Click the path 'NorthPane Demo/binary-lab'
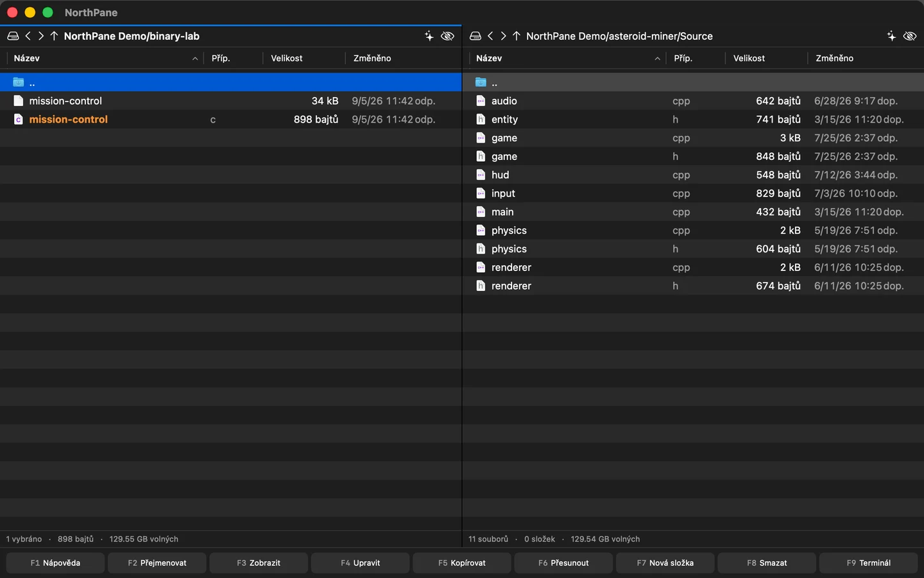 point(132,36)
